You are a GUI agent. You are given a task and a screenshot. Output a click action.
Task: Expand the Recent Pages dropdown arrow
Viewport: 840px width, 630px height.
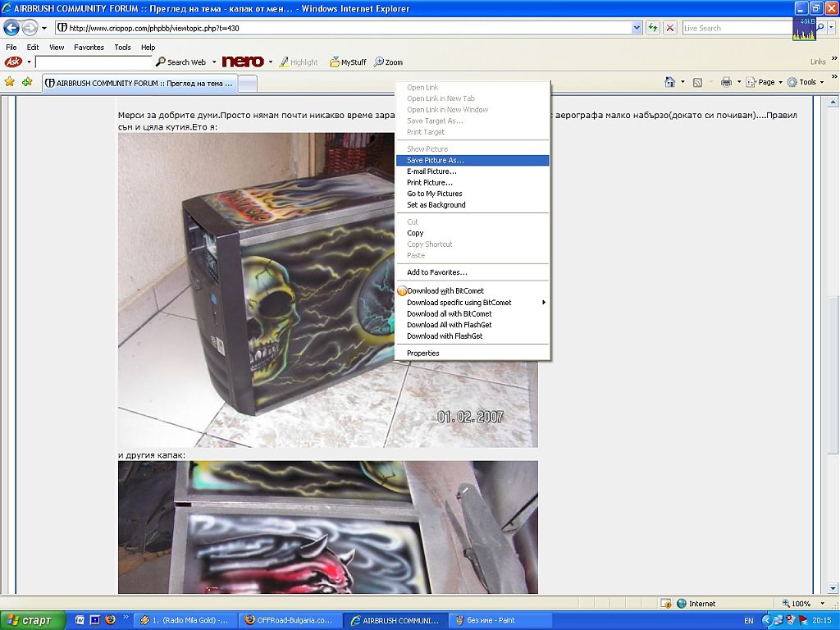click(x=44, y=28)
